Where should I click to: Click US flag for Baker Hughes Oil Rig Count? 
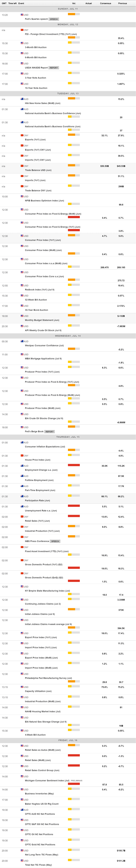point(22,800)
